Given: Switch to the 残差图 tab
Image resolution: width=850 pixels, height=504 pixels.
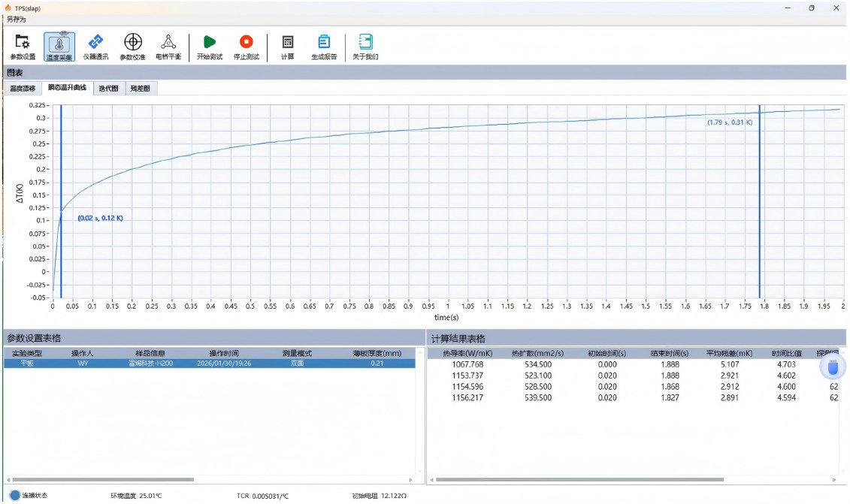Looking at the screenshot, I should point(141,89).
